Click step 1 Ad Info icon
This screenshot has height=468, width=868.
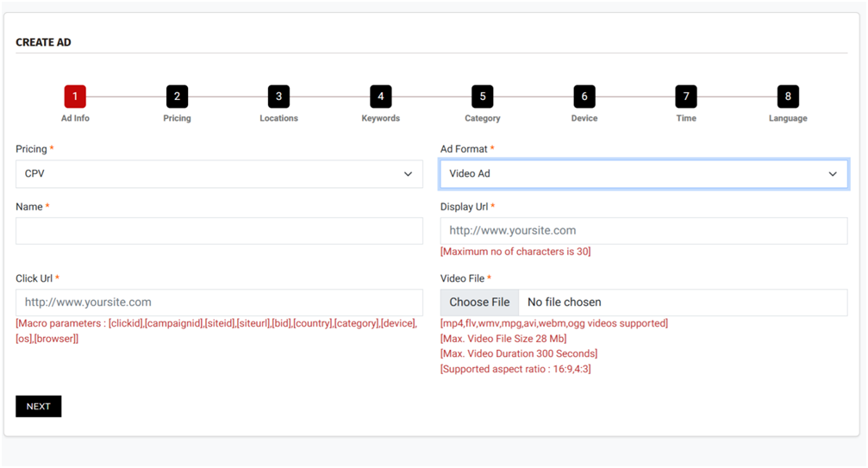pos(75,97)
